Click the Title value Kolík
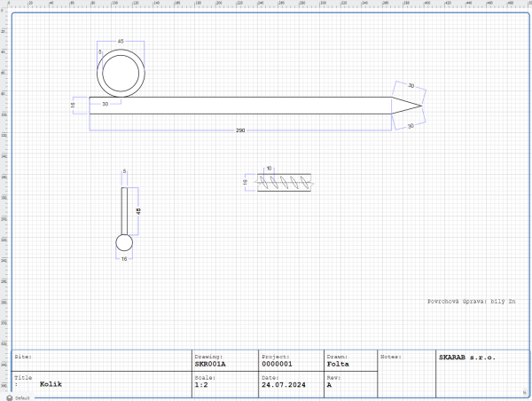Viewport: 532px width, 401px height. 51,385
